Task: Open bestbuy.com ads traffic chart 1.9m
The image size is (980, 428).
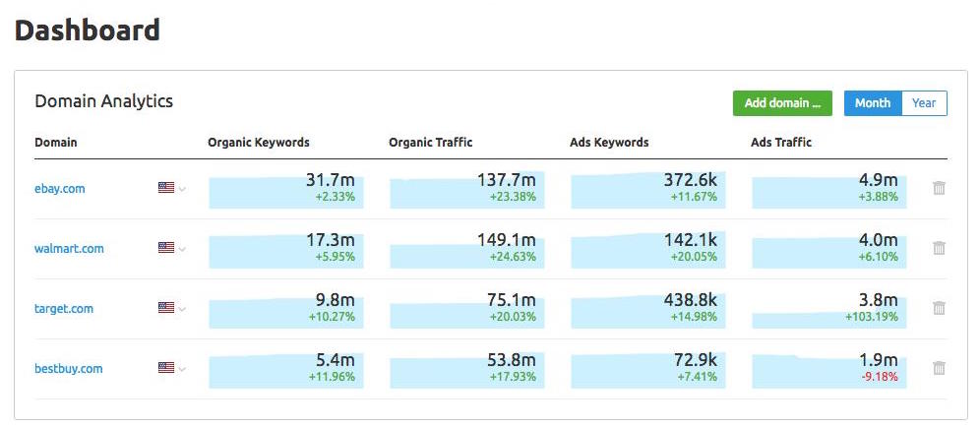Action: point(828,370)
